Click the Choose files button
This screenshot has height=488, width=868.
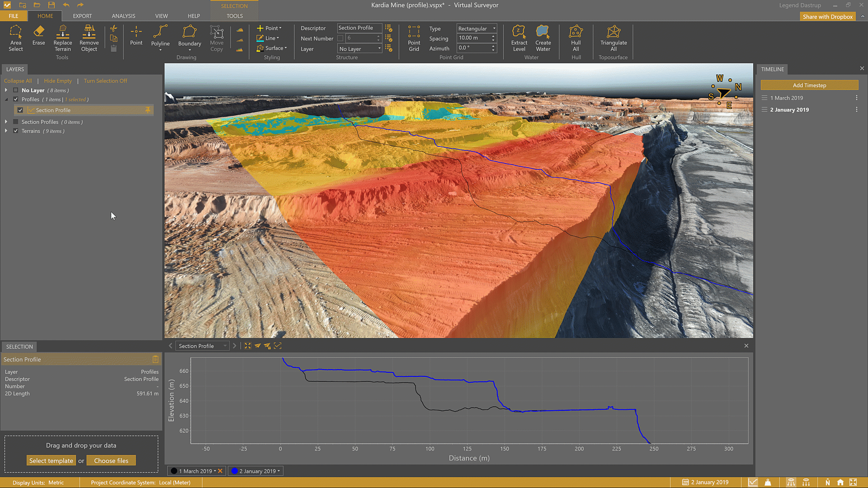pos(111,461)
